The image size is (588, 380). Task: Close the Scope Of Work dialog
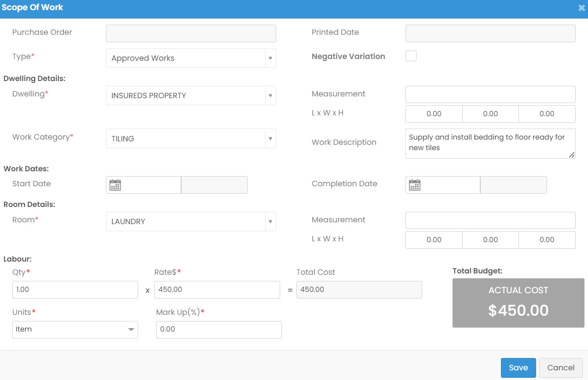coord(581,8)
